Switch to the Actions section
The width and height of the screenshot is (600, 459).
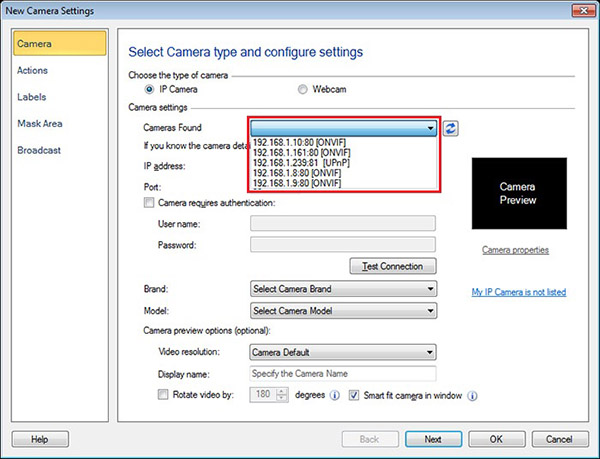33,70
